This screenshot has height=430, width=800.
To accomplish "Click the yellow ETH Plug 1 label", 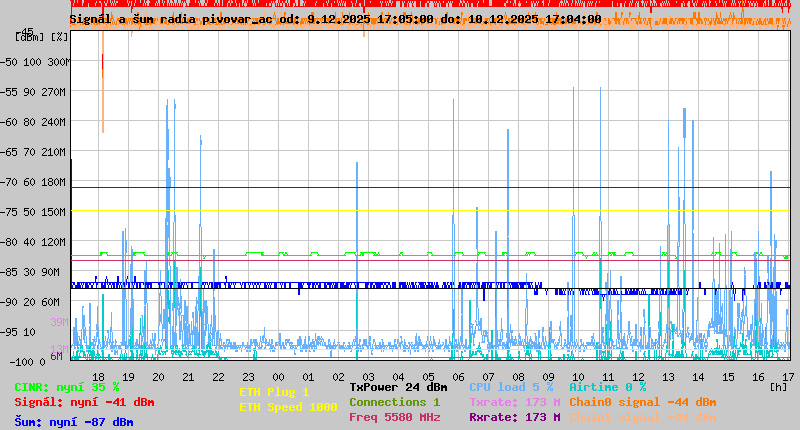I will coord(274,392).
